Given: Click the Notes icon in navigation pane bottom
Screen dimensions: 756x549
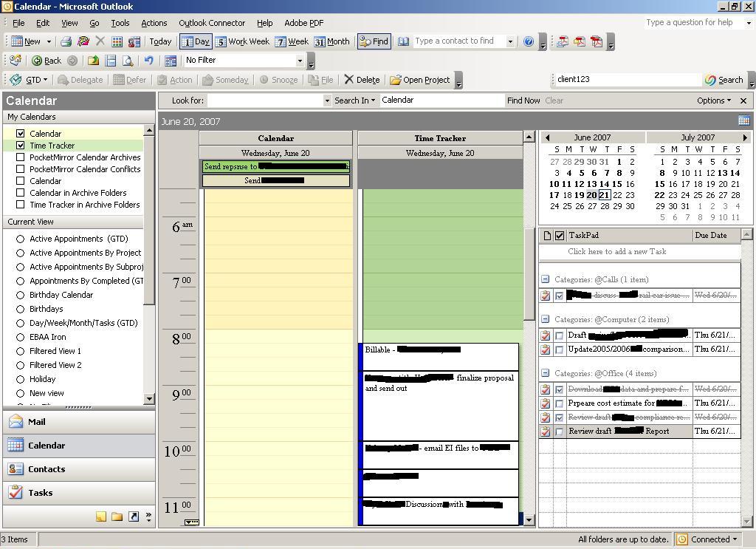Looking at the screenshot, I should [x=100, y=516].
